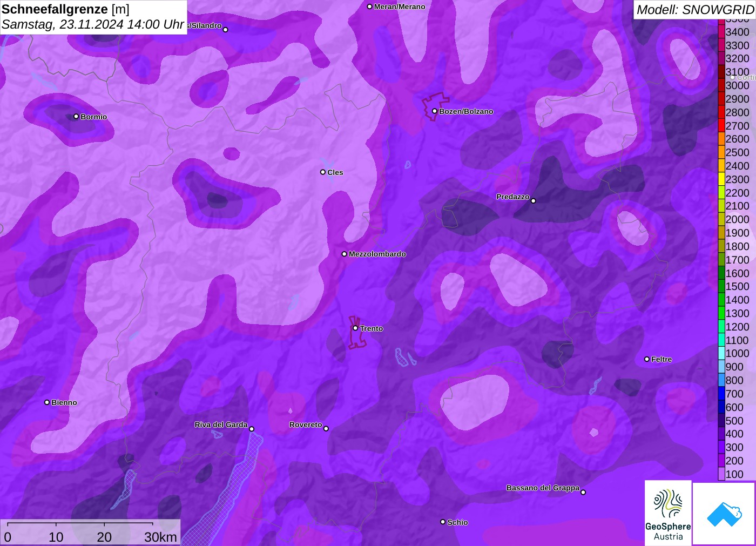This screenshot has height=546, width=756.
Task: Click the date Samstag, 23.11.2024 14:00 Uhr
Action: pyautogui.click(x=93, y=25)
